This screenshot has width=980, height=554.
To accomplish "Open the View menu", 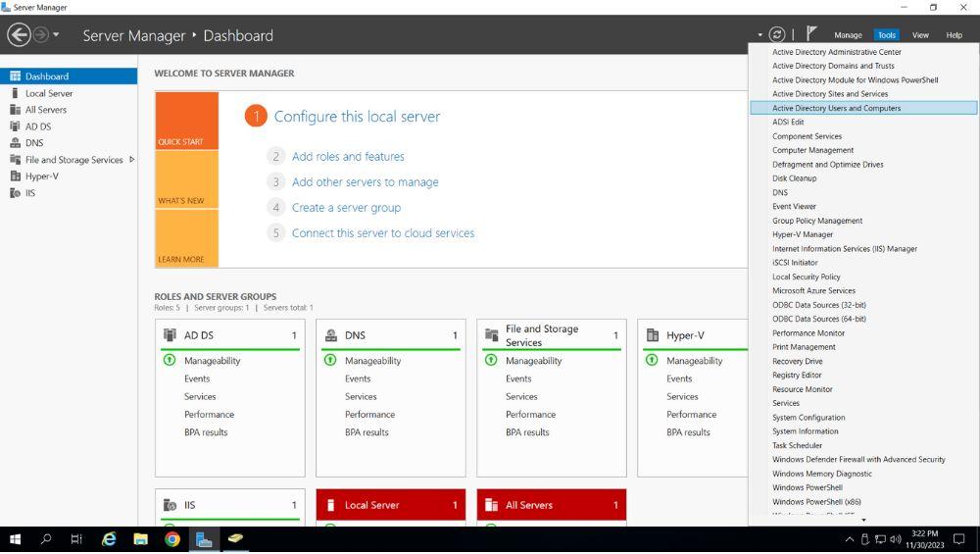I will [x=920, y=35].
